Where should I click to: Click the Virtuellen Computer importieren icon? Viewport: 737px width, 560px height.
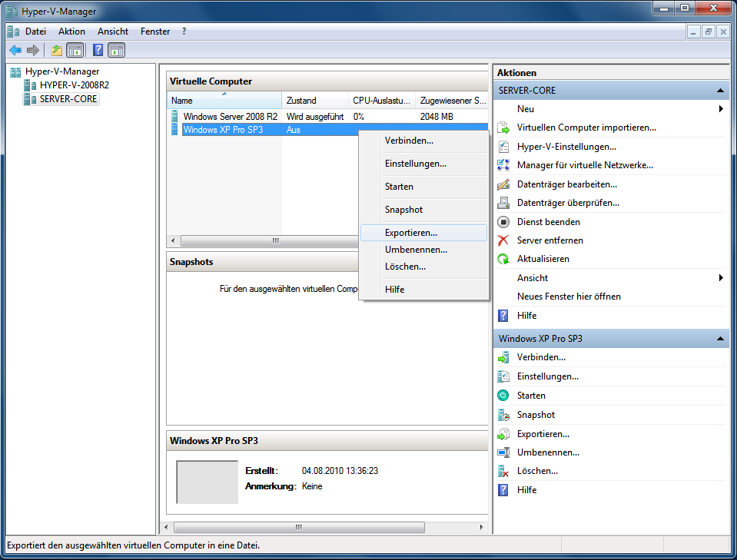[503, 128]
